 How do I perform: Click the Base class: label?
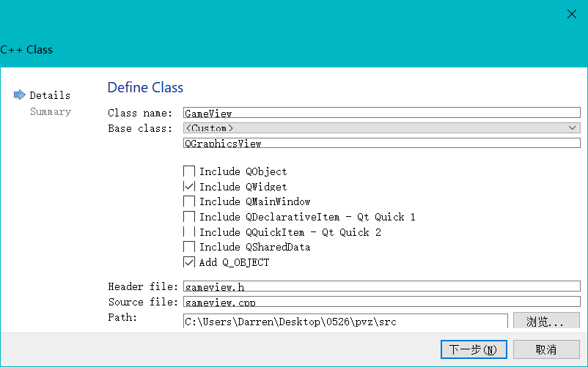[140, 128]
